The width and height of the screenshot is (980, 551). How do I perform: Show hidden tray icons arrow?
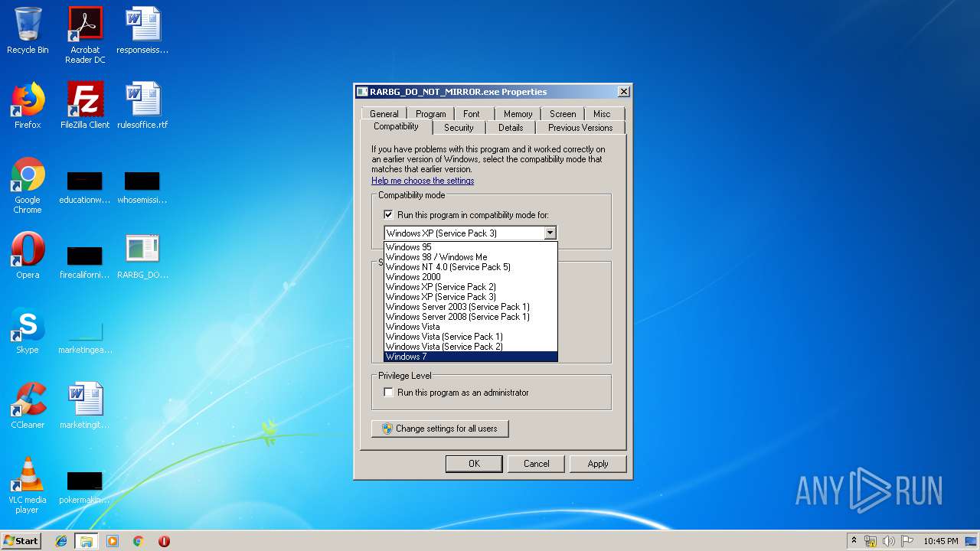pyautogui.click(x=854, y=540)
